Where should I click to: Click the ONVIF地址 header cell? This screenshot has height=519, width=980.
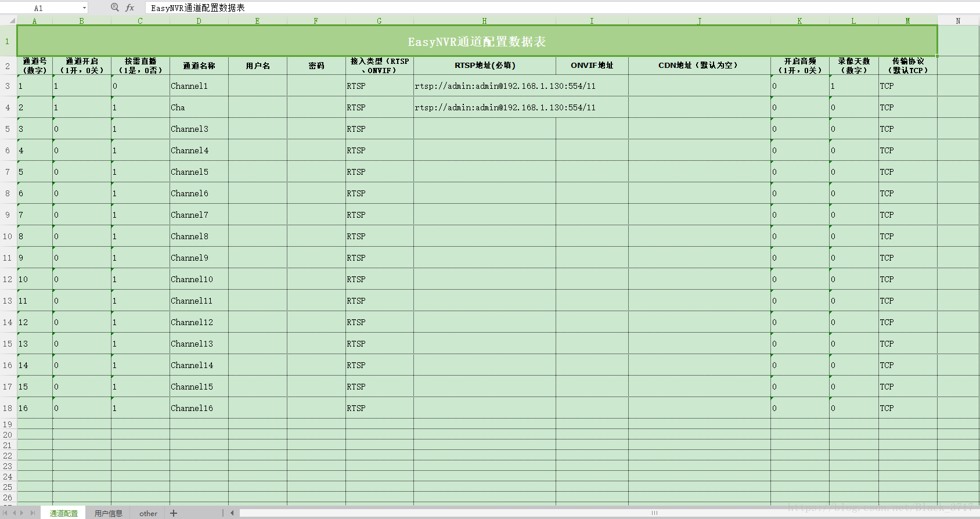coord(592,66)
